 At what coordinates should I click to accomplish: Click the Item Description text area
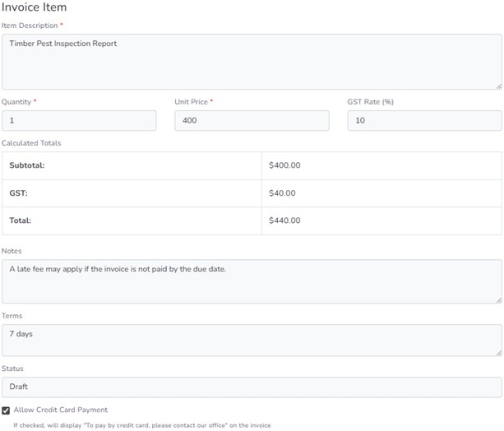point(251,62)
